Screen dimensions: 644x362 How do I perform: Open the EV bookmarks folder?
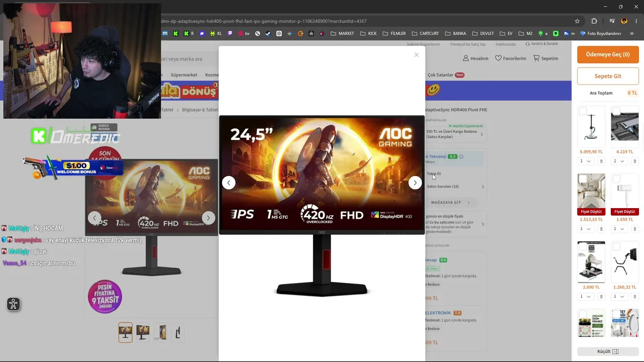pos(506,34)
